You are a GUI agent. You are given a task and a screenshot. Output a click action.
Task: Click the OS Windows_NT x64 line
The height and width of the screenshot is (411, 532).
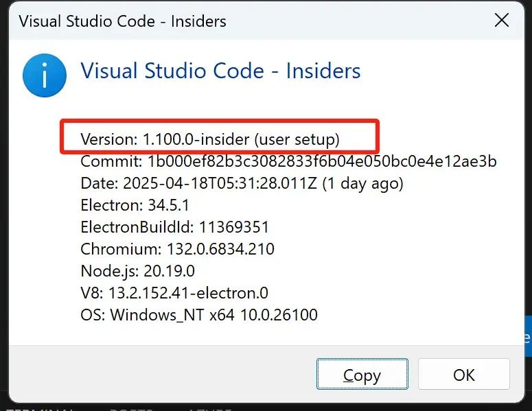[x=199, y=315]
